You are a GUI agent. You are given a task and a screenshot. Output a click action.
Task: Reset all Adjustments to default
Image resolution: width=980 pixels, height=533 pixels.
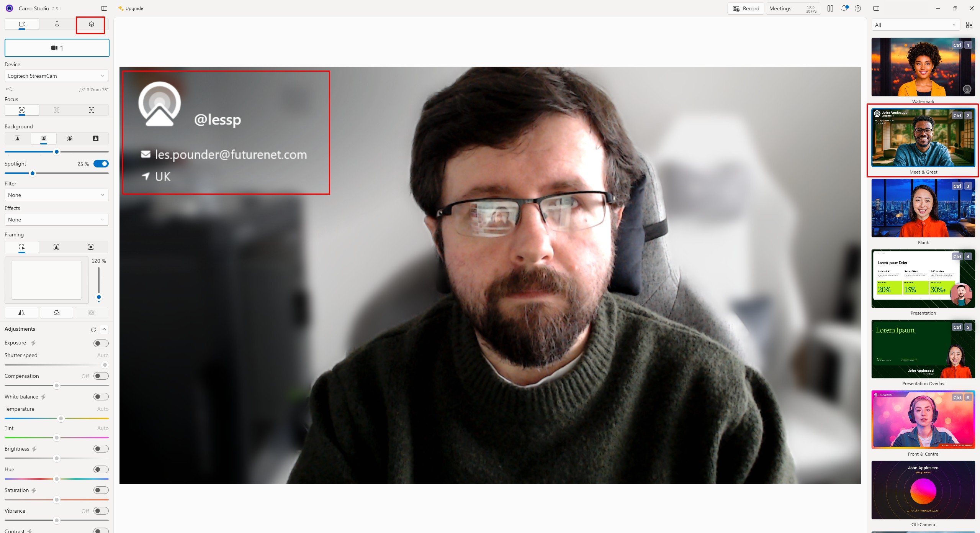click(93, 329)
